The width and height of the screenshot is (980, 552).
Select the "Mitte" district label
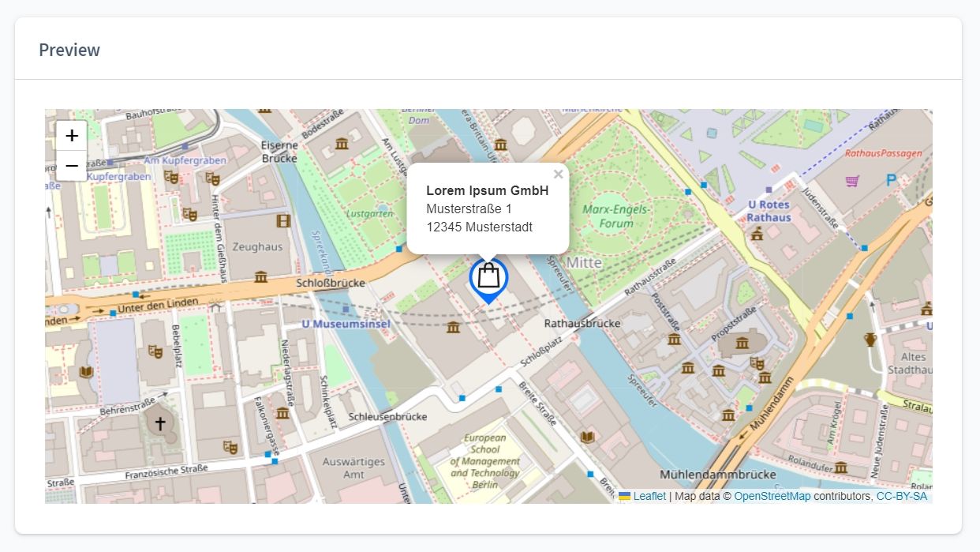coord(585,262)
